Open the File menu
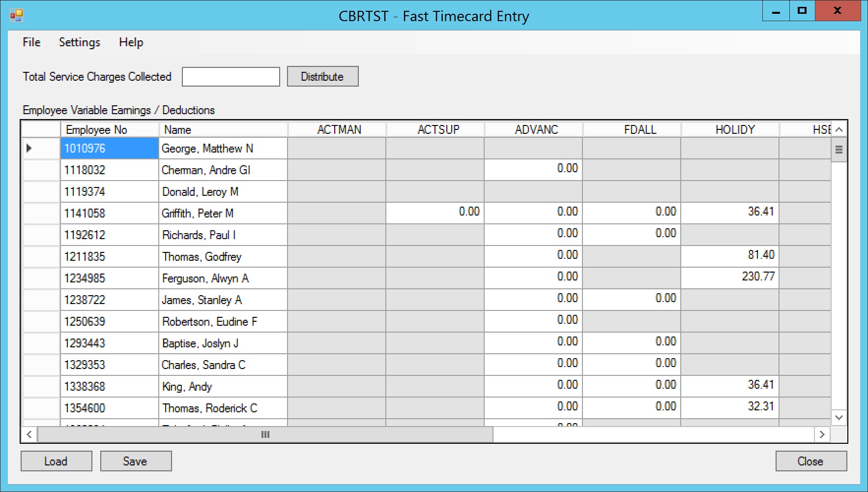The height and width of the screenshot is (492, 868). pyautogui.click(x=31, y=42)
